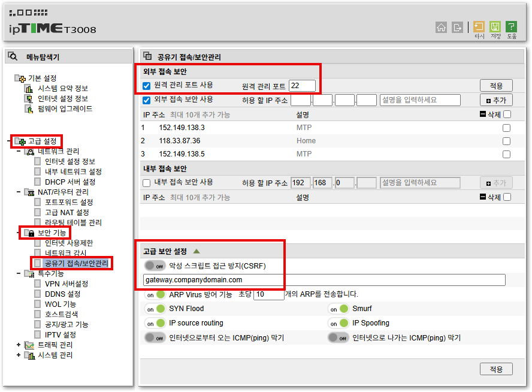Click the logout icon in header
The height and width of the screenshot is (392, 532).
(x=457, y=27)
